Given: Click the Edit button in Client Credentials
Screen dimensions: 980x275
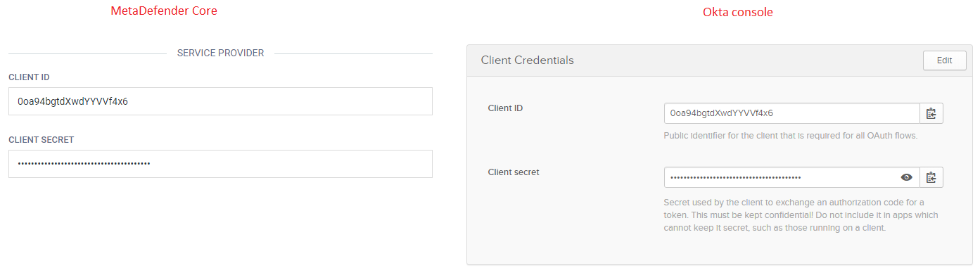Looking at the screenshot, I should pos(944,60).
